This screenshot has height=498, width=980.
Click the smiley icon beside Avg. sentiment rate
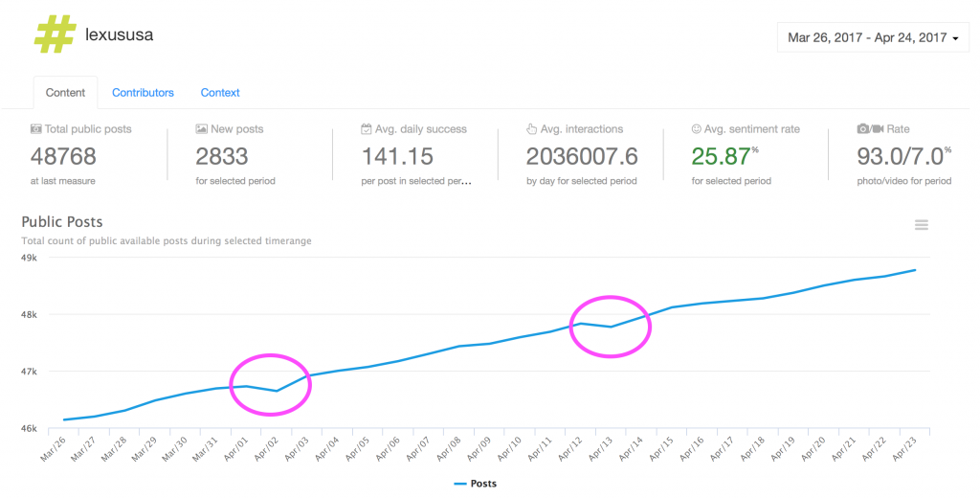click(x=697, y=129)
